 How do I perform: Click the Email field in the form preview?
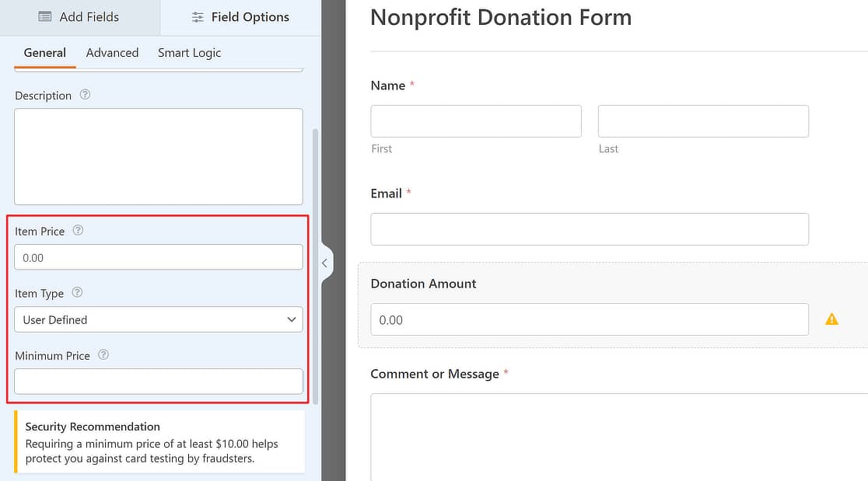pyautogui.click(x=590, y=229)
